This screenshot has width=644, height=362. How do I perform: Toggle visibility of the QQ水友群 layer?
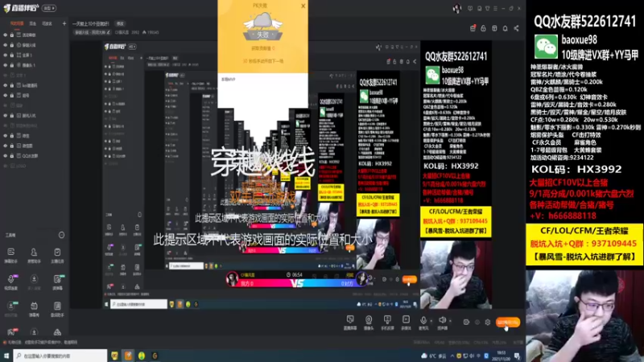point(6,156)
